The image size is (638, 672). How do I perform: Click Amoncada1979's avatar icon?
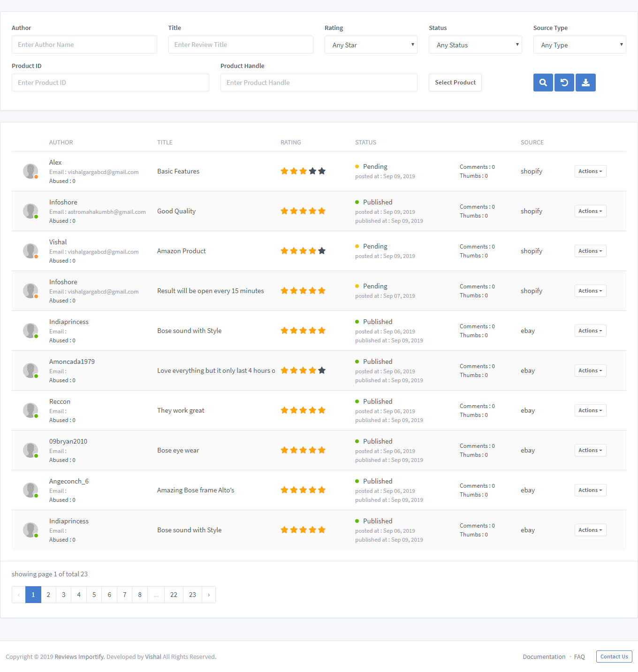pyautogui.click(x=30, y=370)
